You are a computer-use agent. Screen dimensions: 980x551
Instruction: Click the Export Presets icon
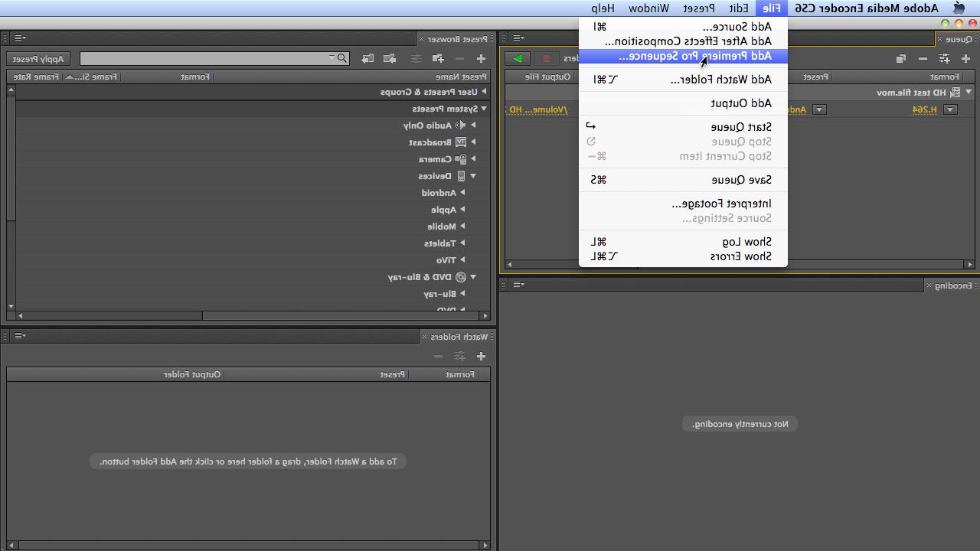367,58
